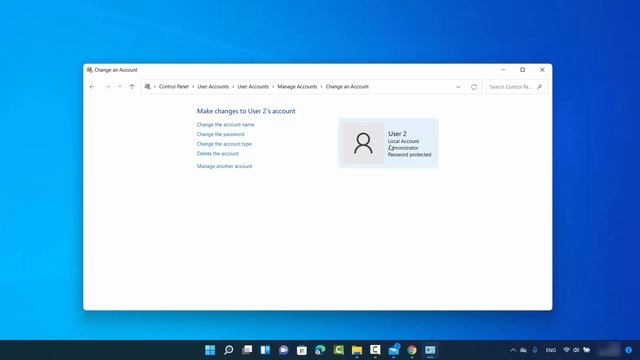Click the User 2 profile picture
Screen dimensions: 640x360
click(363, 143)
